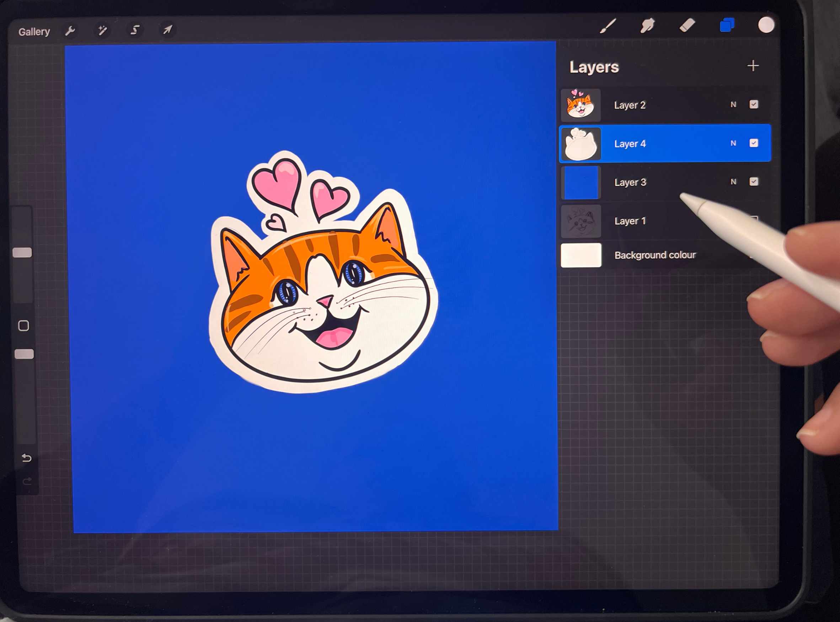
Task: Toggle Layer 3 visibility checkbox
Action: point(753,182)
